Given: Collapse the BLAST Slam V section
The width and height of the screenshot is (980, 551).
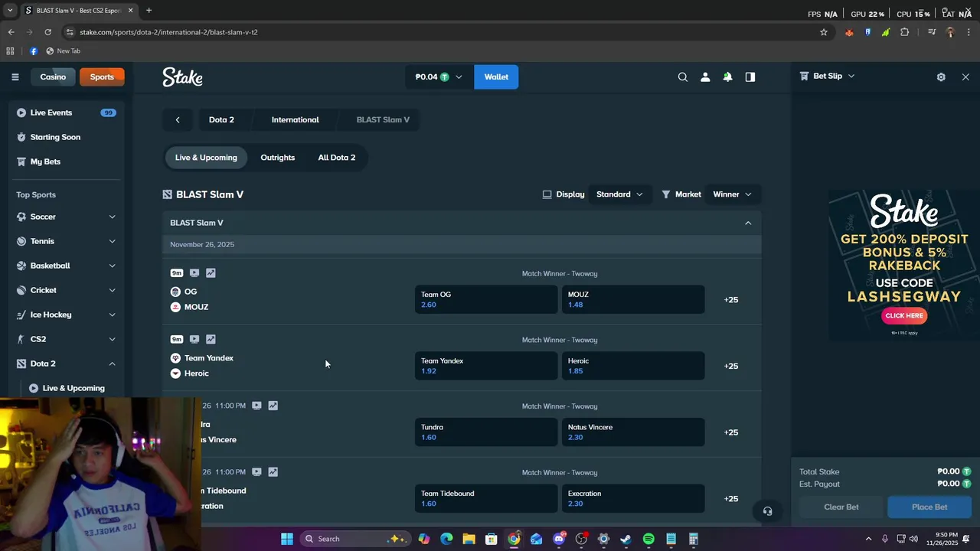Looking at the screenshot, I should point(748,223).
